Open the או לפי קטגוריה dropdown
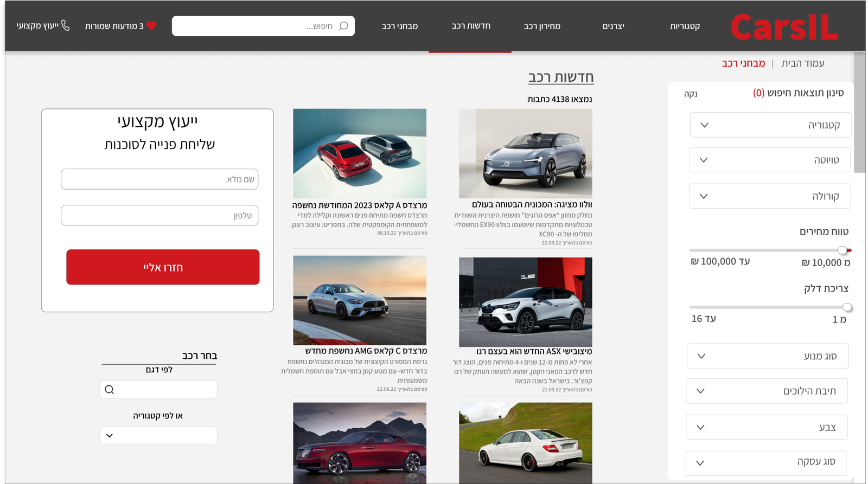The image size is (868, 484). point(158,436)
